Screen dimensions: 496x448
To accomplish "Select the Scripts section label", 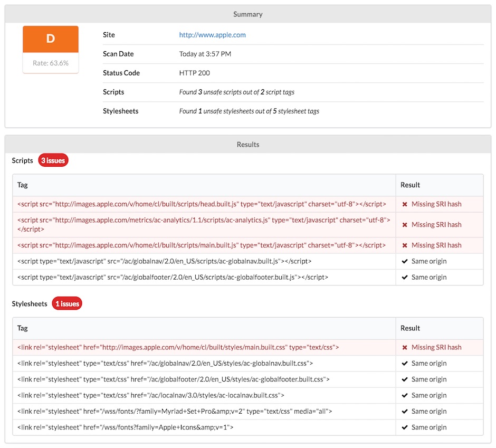I will pos(22,160).
